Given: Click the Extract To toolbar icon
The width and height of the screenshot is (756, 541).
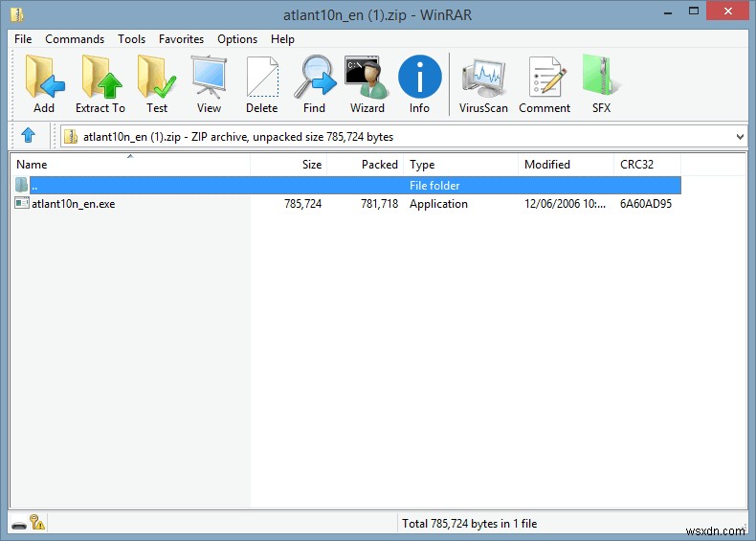Looking at the screenshot, I should point(100,84).
